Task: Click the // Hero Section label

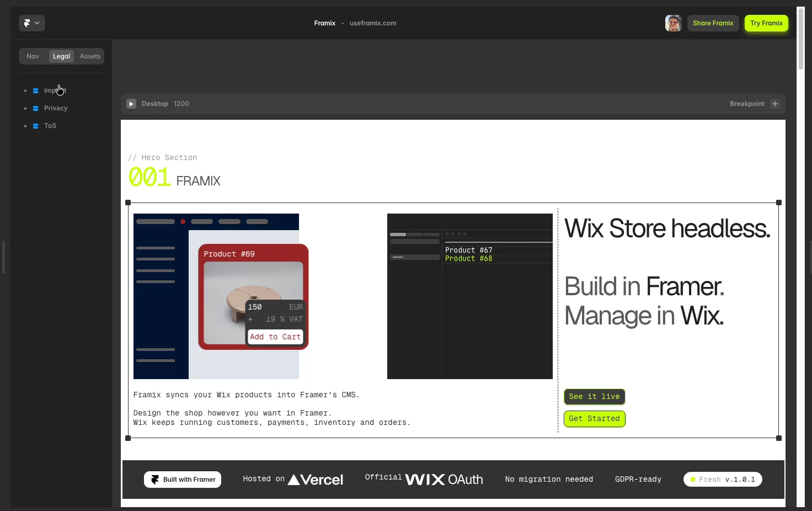Action: 163,158
